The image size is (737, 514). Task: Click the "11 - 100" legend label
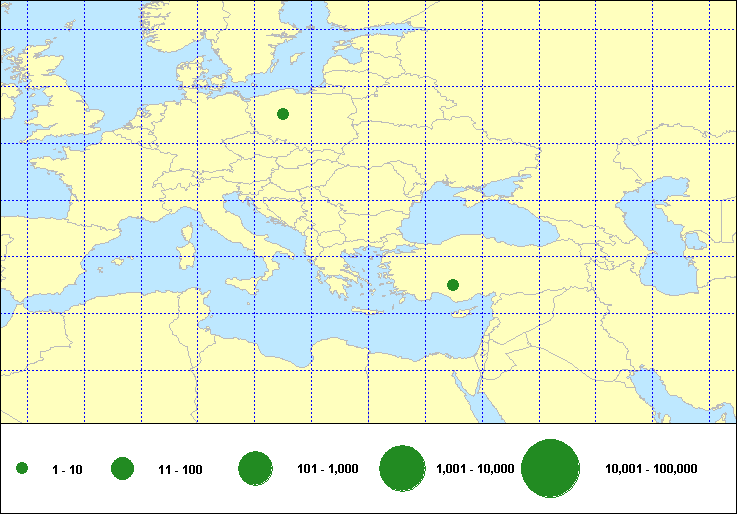click(x=180, y=469)
